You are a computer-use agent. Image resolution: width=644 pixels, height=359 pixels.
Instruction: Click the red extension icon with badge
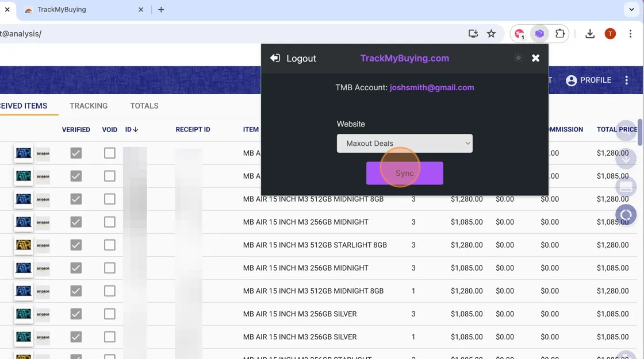[520, 34]
